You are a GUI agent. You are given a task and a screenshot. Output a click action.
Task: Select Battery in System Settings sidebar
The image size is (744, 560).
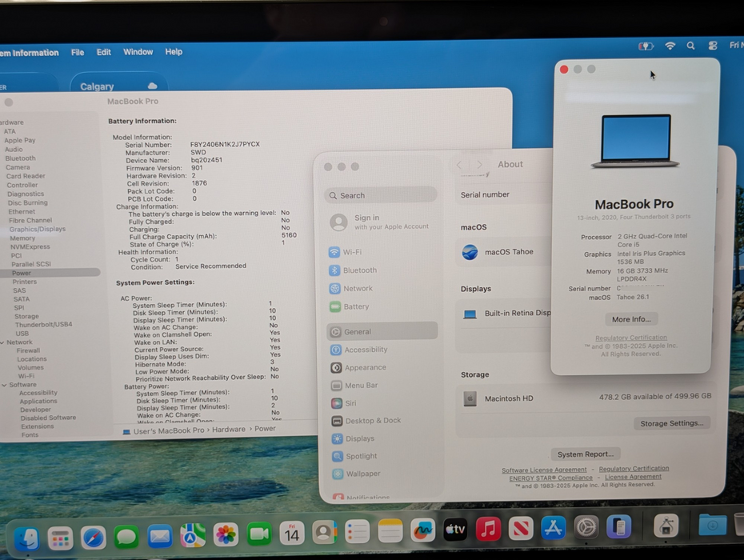[382, 306]
